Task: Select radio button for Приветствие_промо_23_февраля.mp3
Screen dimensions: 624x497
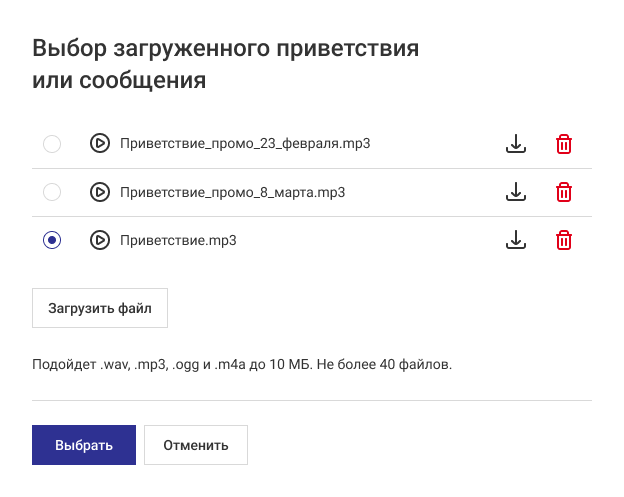Action: pos(52,144)
